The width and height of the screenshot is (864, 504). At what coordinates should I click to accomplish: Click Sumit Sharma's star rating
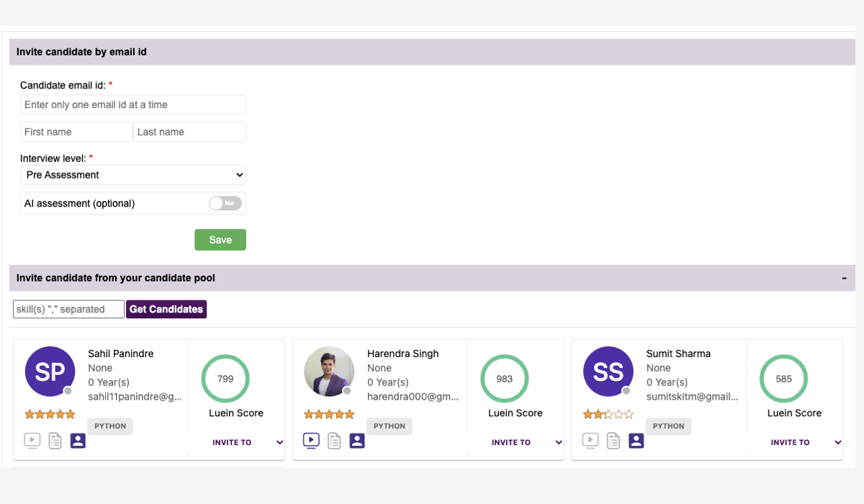[608, 414]
